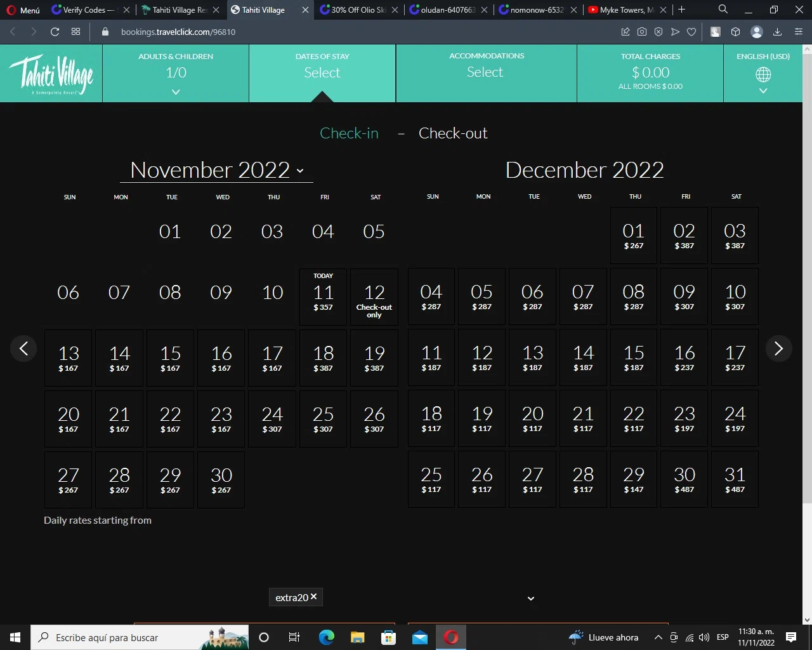Open Cortana circle icon on taskbar
The height and width of the screenshot is (650, 812).
264,637
